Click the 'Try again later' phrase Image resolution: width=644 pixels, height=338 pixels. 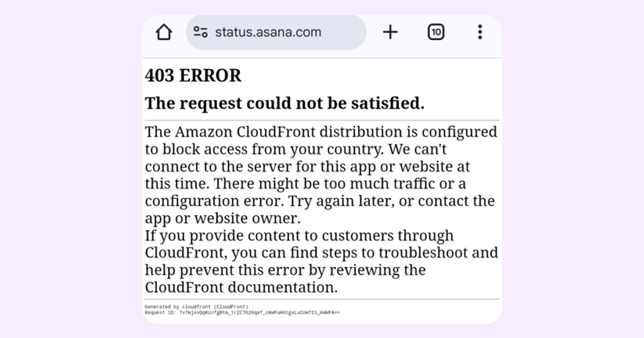(341, 201)
